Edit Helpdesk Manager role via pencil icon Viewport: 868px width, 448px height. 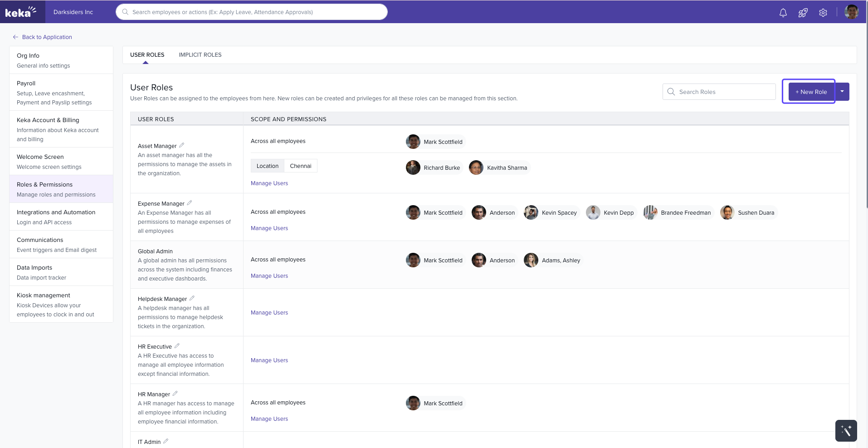pos(192,298)
